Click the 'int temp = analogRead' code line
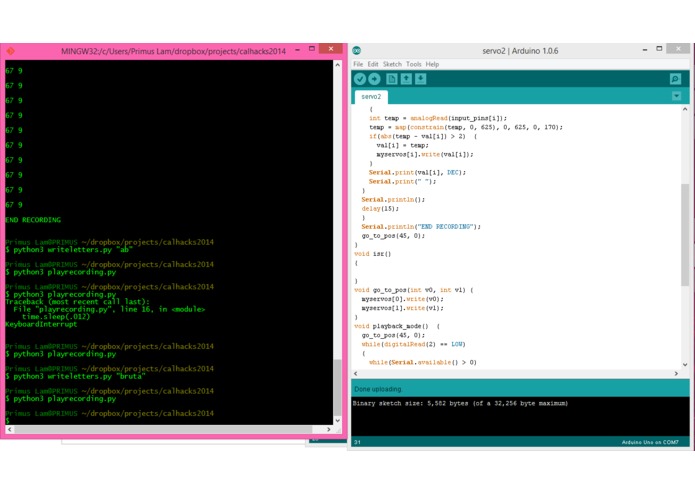Screen dimensions: 695x494 coord(438,118)
